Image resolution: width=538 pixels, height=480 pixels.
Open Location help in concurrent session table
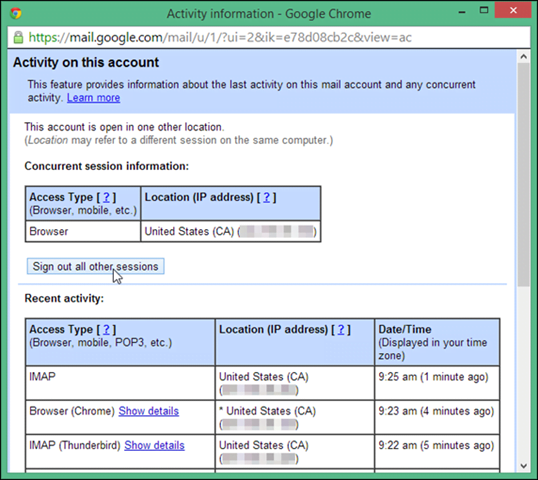(x=267, y=197)
